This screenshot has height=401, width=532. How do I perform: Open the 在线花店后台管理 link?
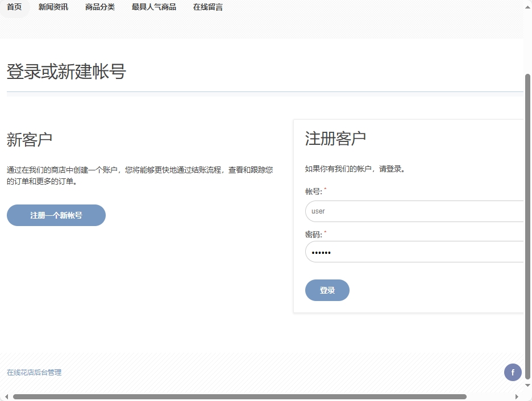pos(34,372)
